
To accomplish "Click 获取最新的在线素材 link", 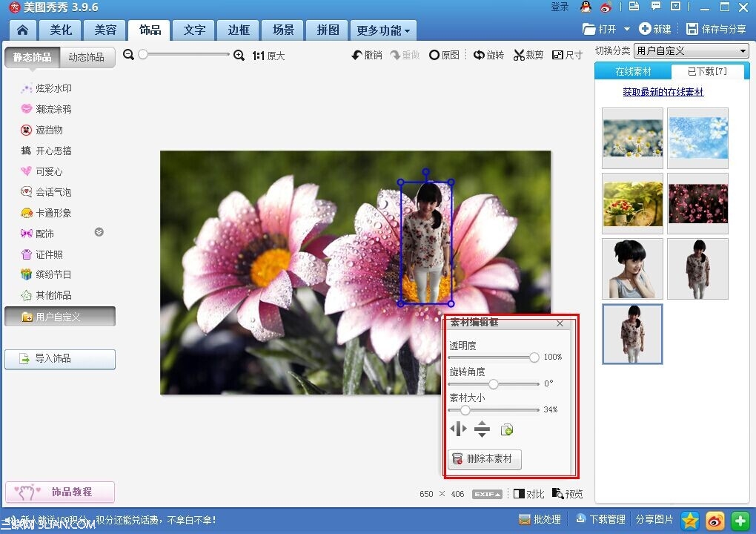I will [x=663, y=92].
